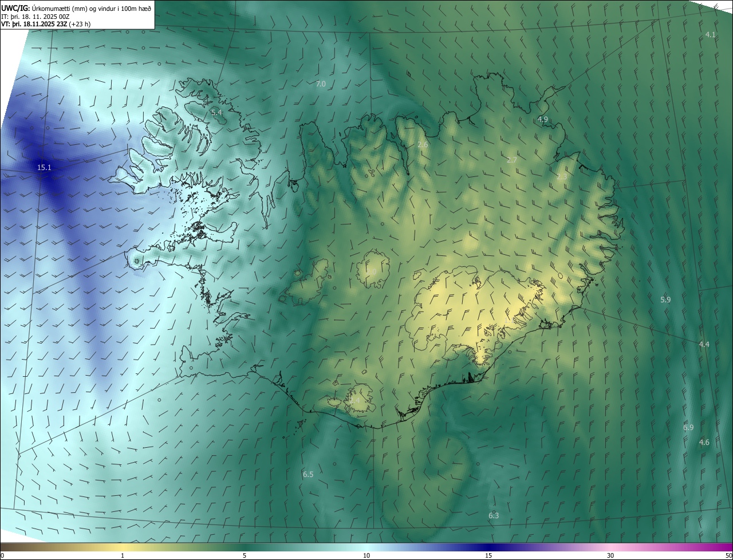Select the 2.6 value label in north Iceland
This screenshot has width=733, height=560.
[x=423, y=145]
